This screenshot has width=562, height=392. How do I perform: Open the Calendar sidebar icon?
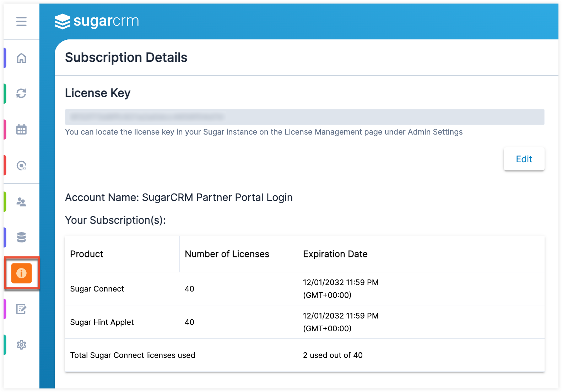coord(21,130)
